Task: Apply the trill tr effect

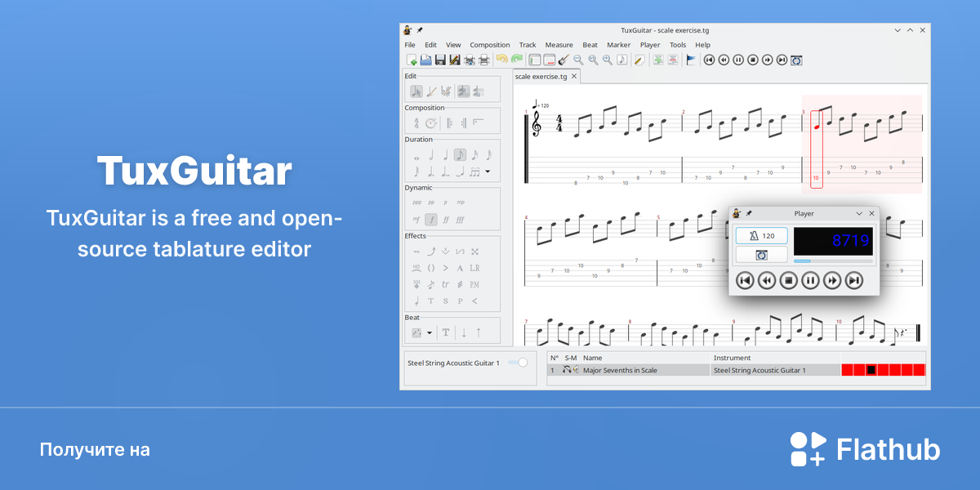Action: pyautogui.click(x=445, y=284)
